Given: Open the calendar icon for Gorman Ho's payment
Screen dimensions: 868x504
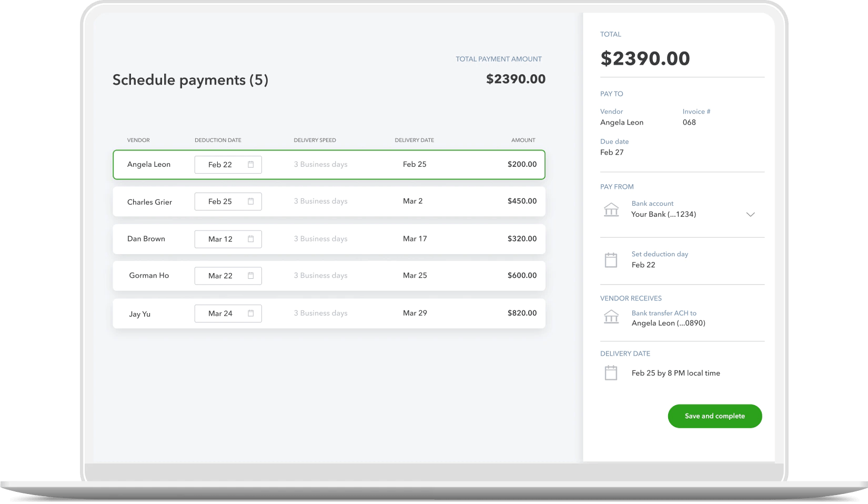Looking at the screenshot, I should (x=251, y=276).
